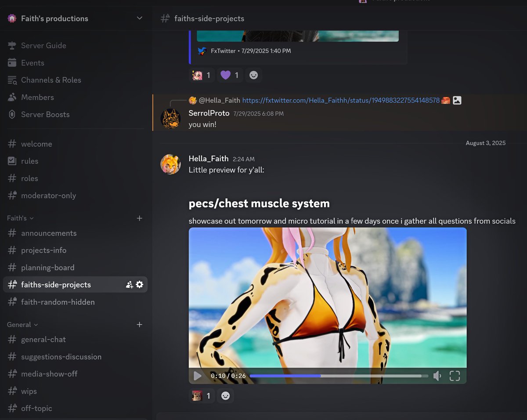527x420 pixels.
Task: Click the Hella_Faith message username
Action: click(x=209, y=159)
